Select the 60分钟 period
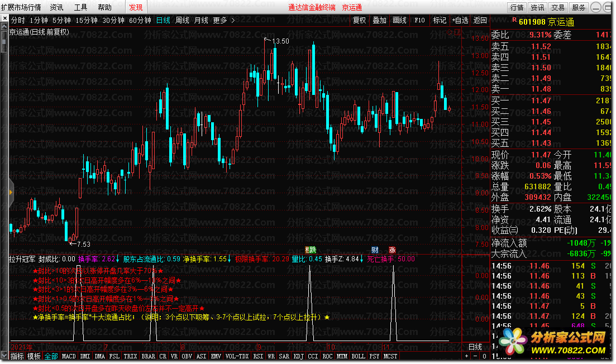The image size is (616, 364). point(140,20)
